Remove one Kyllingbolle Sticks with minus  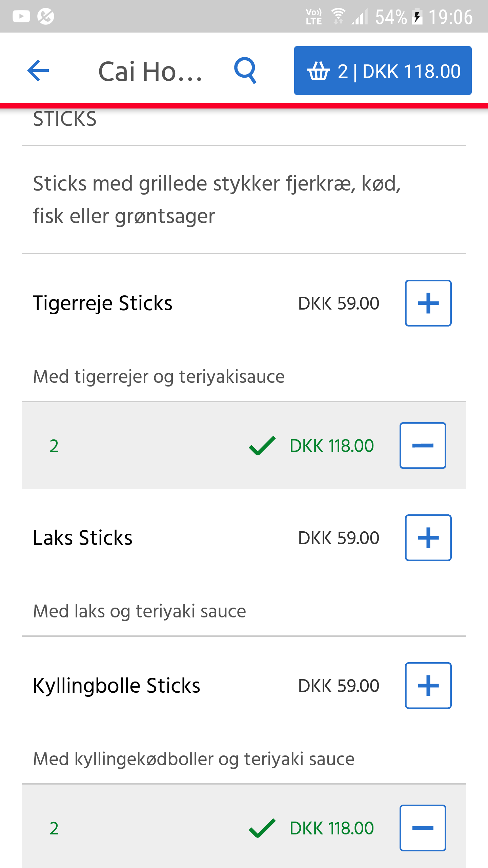coord(423,828)
